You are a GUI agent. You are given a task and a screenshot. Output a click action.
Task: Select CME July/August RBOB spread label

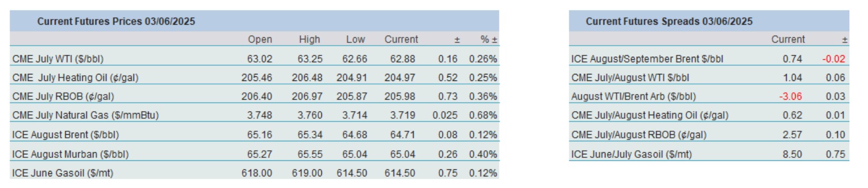639,135
